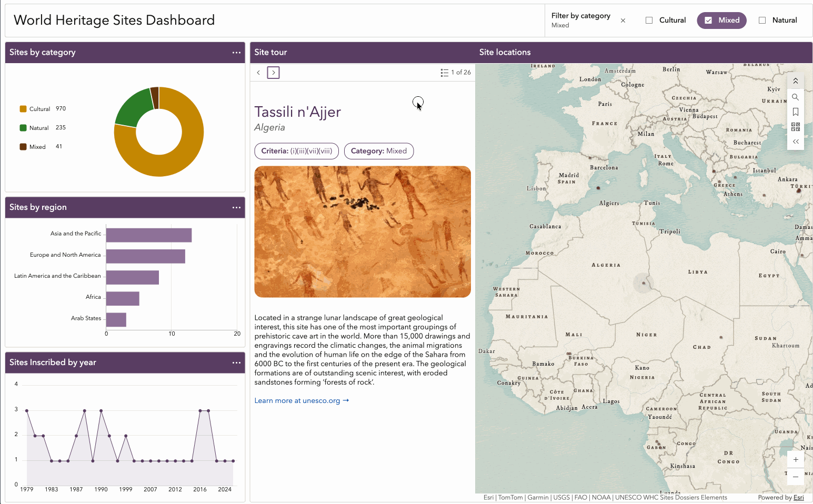This screenshot has height=504, width=813.
Task: Open the Sites Inscribed by year options menu
Action: (x=236, y=362)
